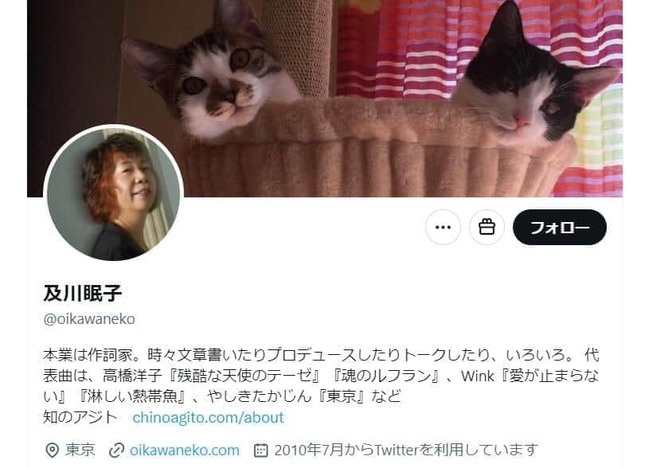Visit the oikawaneko.com website link
The image size is (645, 468).
coord(184,450)
